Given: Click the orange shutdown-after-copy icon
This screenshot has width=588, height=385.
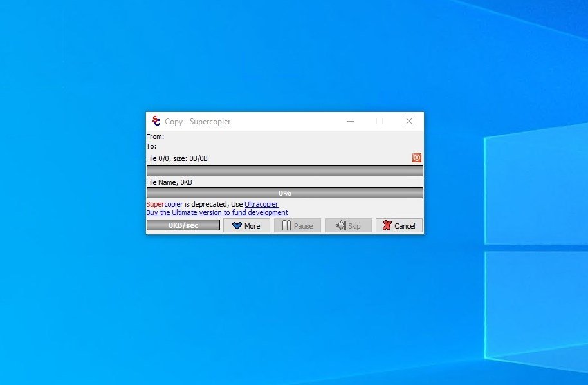Looking at the screenshot, I should (x=417, y=158).
